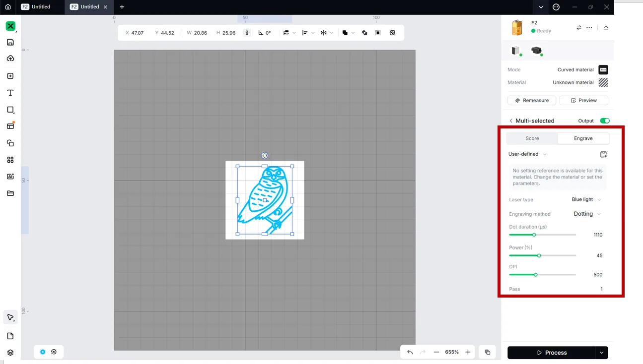Select the Rectangle shape tool

[10, 110]
